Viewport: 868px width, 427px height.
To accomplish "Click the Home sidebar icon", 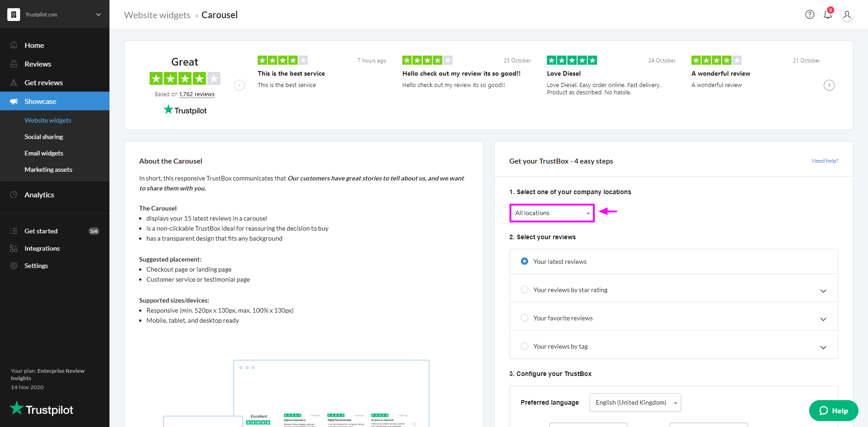I will (x=14, y=45).
